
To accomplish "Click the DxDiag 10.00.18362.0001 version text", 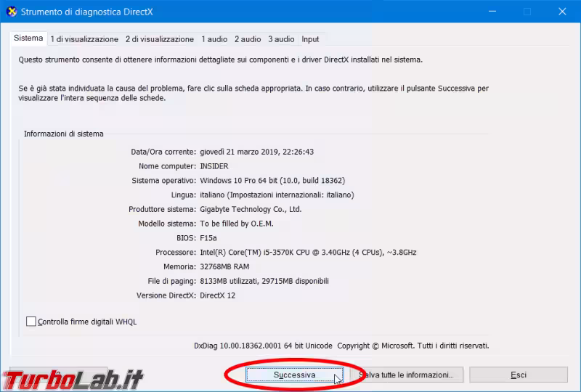I will point(263,346).
